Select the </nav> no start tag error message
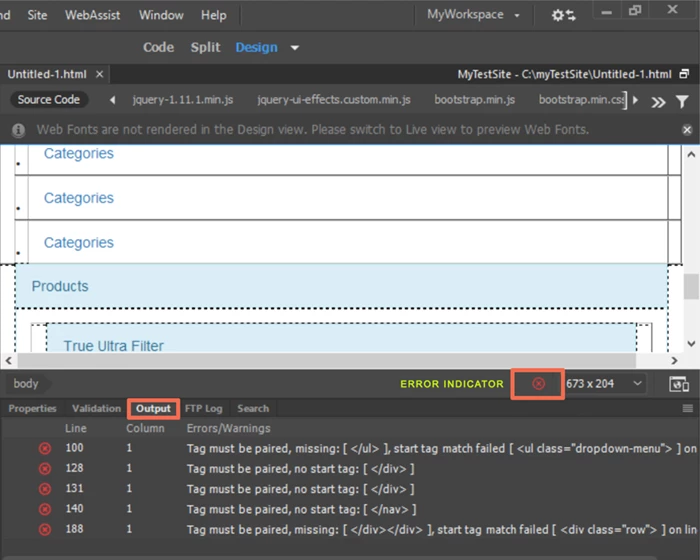 point(301,510)
